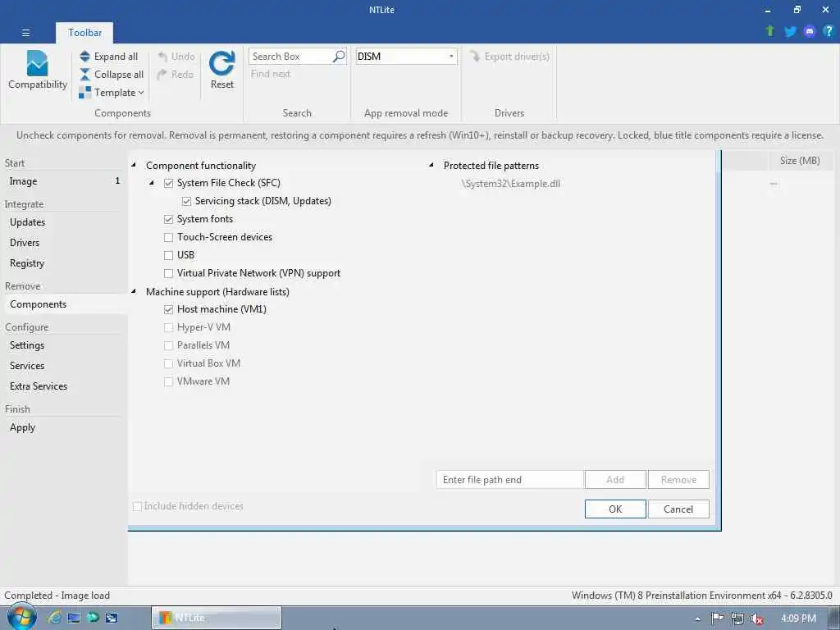Open the Compatibility tool
The height and width of the screenshot is (630, 840).
coord(37,71)
